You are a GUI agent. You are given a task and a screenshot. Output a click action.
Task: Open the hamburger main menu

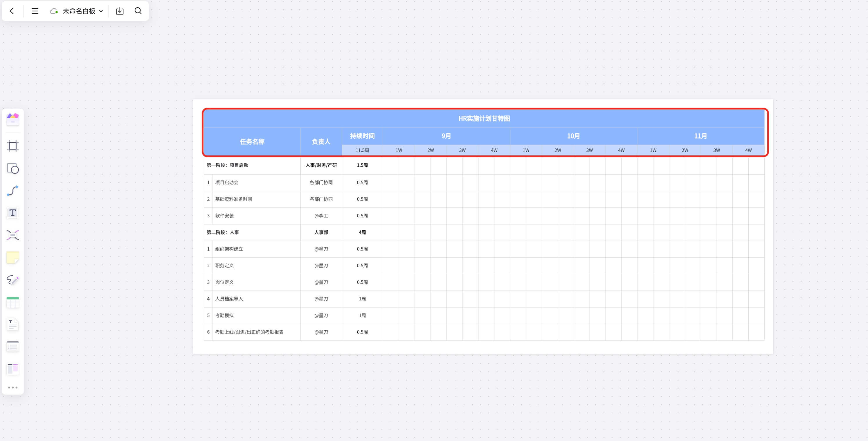click(35, 11)
